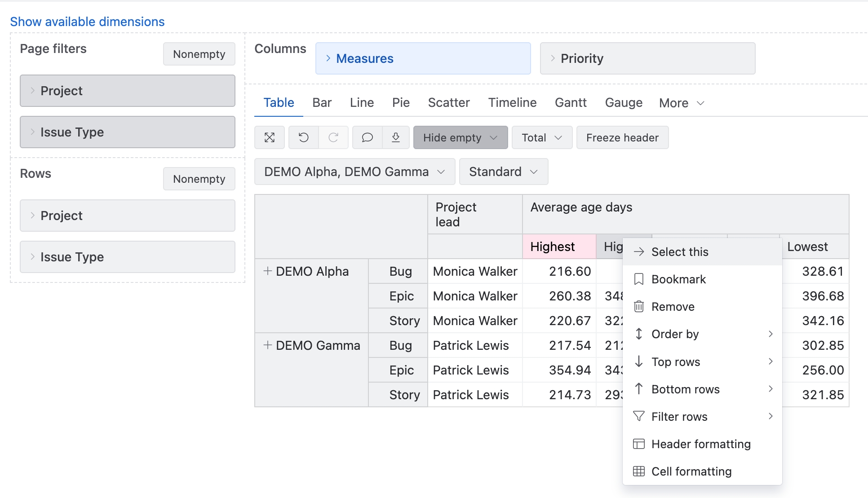Image resolution: width=868 pixels, height=498 pixels.
Task: Open the Total dropdown
Action: [x=542, y=137]
